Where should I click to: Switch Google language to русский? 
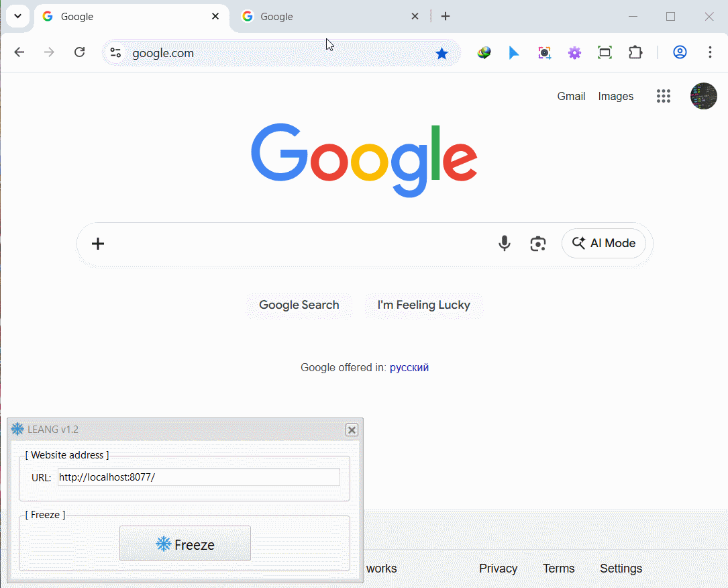pyautogui.click(x=409, y=367)
